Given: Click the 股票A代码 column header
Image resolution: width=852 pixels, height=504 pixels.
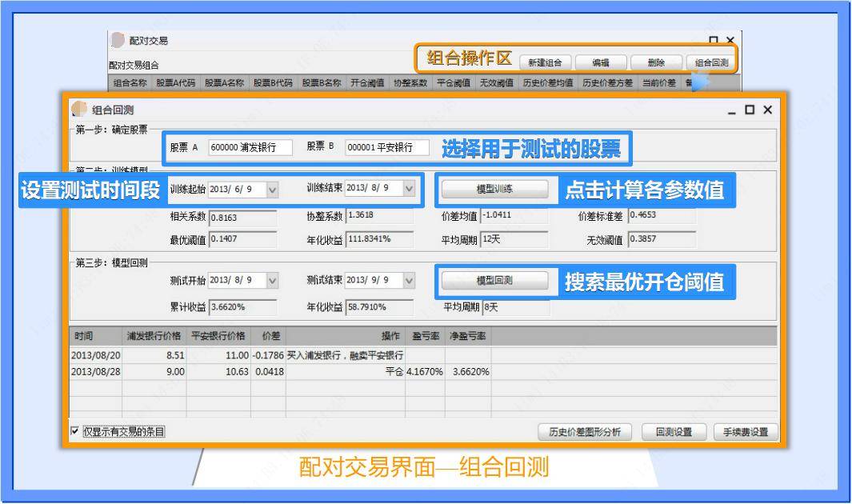Looking at the screenshot, I should pos(175,82).
